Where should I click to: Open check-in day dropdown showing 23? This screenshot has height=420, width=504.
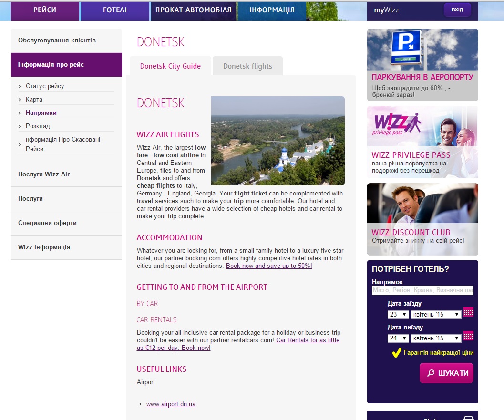(x=399, y=315)
